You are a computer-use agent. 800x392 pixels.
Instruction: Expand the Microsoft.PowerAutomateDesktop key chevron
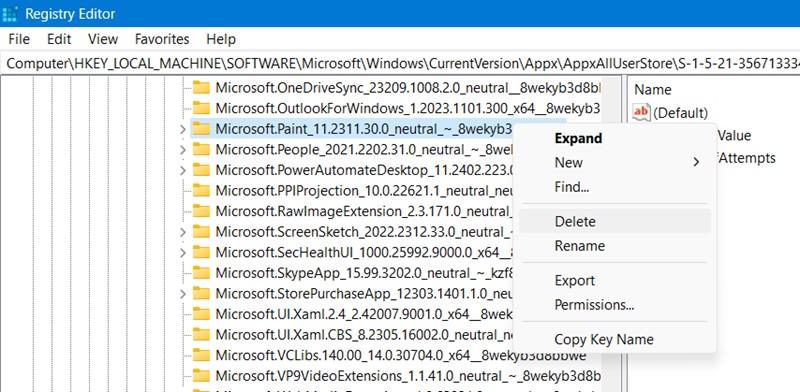(183, 170)
